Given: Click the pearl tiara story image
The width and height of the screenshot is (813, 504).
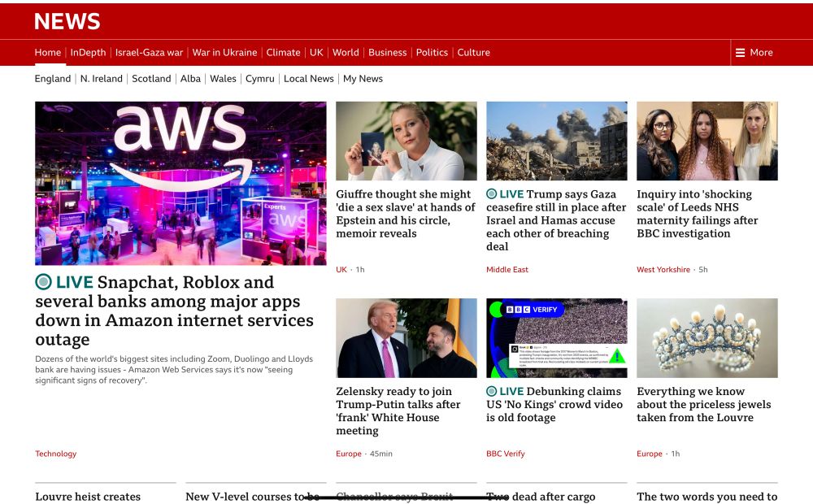Looking at the screenshot, I should (707, 338).
